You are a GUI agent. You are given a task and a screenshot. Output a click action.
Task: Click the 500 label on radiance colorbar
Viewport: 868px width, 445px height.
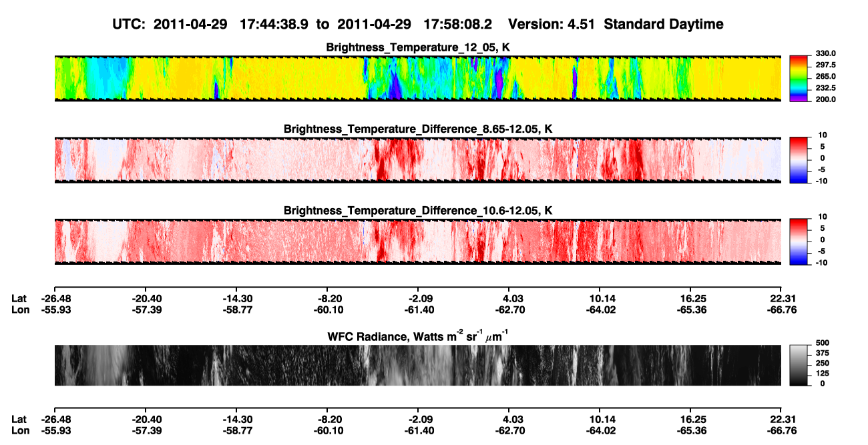[x=822, y=342]
